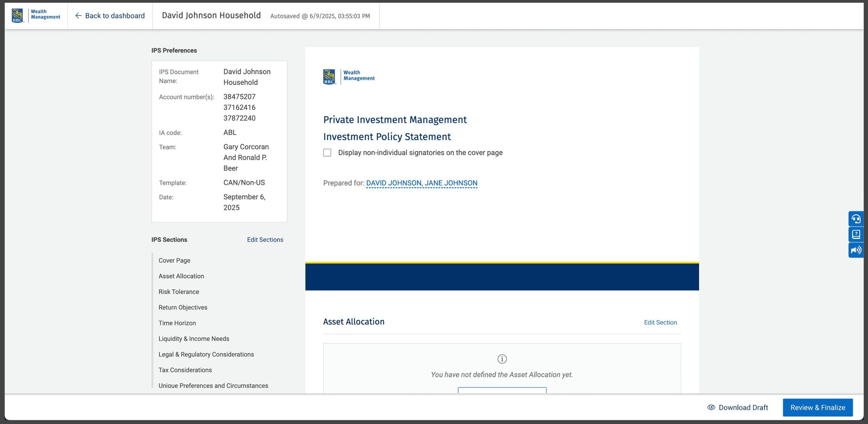Click Back to dashboard

[x=115, y=16]
